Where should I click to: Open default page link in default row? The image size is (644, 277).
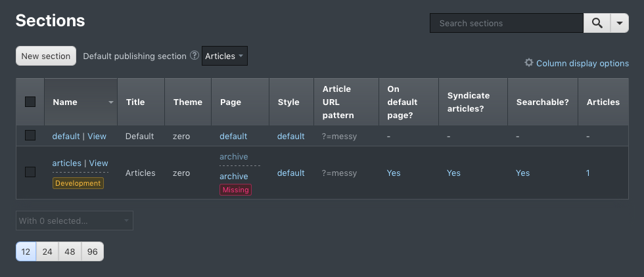coord(233,137)
